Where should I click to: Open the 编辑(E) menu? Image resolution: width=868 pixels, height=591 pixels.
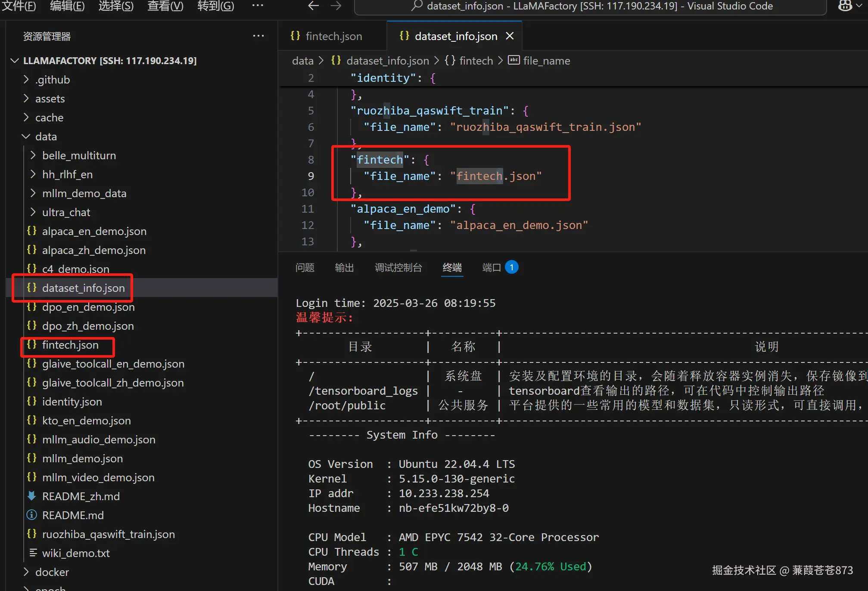[67, 6]
